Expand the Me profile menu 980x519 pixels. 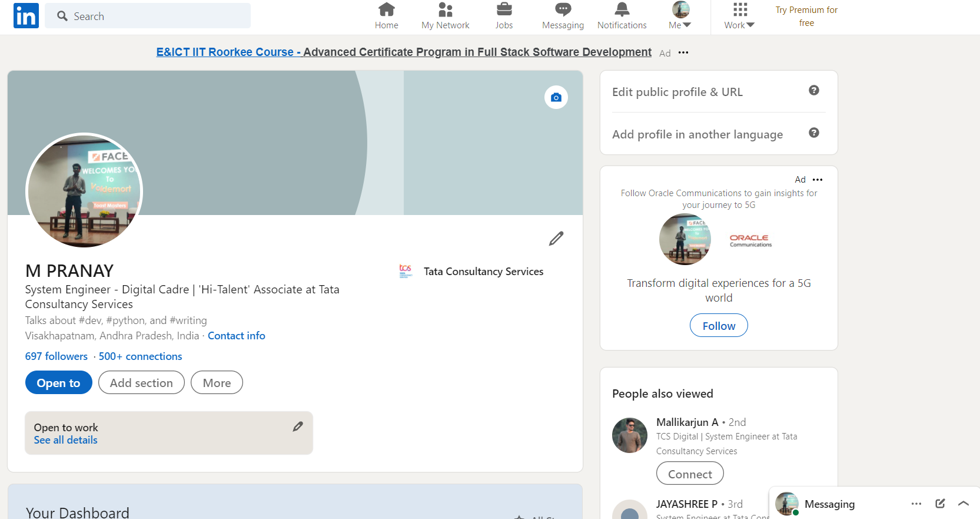pyautogui.click(x=680, y=16)
